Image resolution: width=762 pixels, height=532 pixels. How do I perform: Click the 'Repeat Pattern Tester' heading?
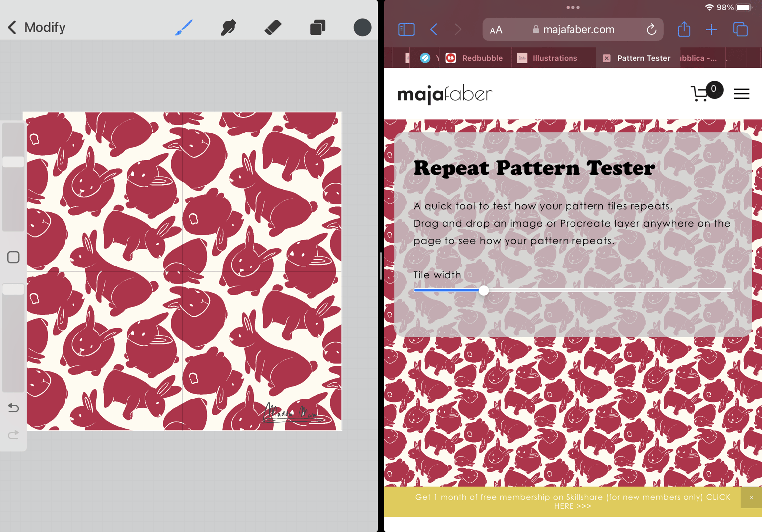tap(534, 168)
